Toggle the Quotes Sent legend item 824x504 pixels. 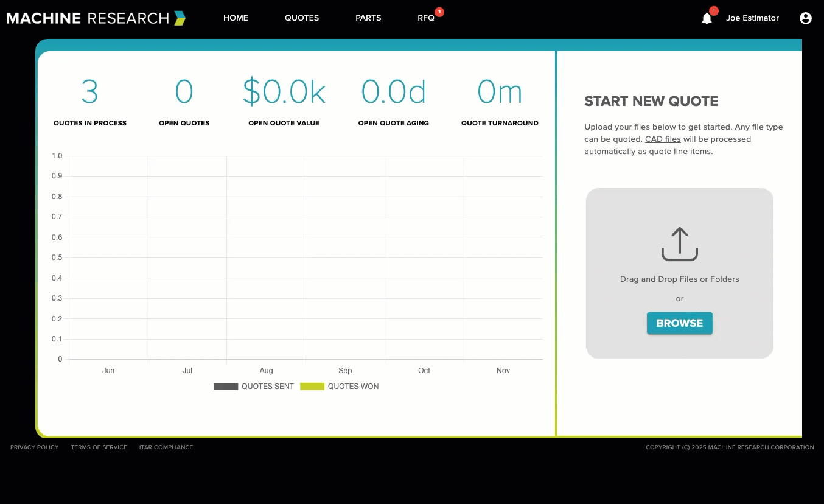click(254, 387)
